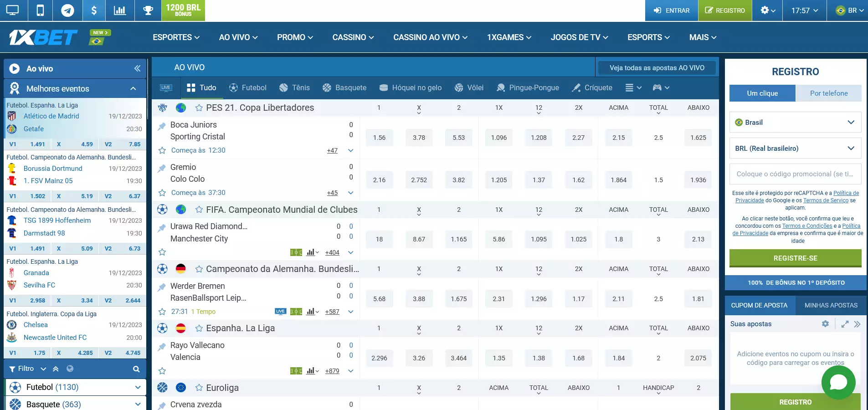
Task: Expand the Futebol (1130) category
Action: (x=138, y=387)
